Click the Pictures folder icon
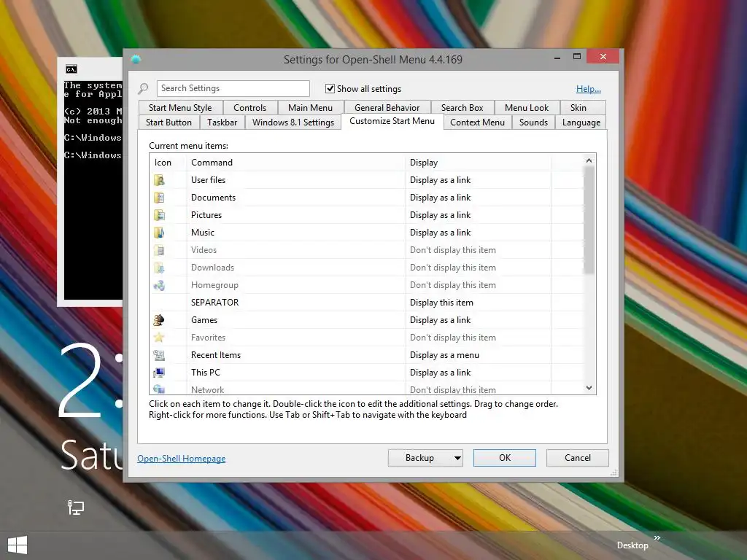This screenshot has height=560, width=747. pyautogui.click(x=159, y=215)
